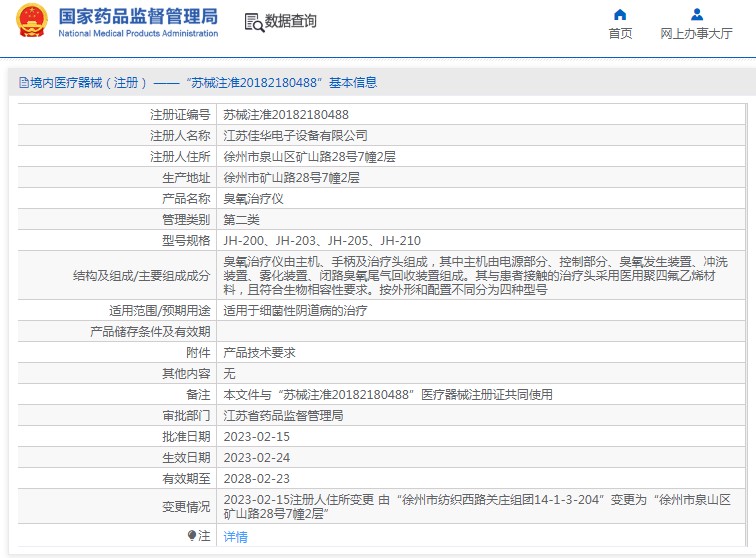This screenshot has width=756, height=558.
Task: Click the 注册证编号 row label
Action: 180,114
